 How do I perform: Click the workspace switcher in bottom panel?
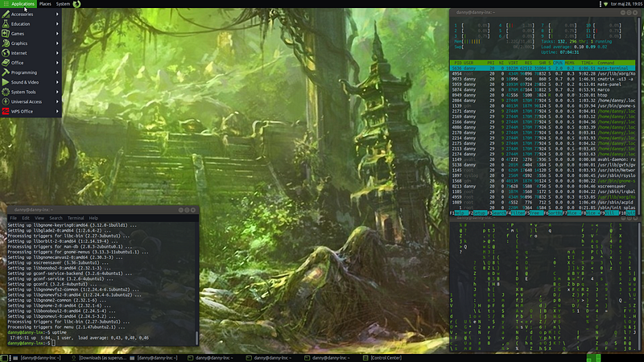coord(594,358)
